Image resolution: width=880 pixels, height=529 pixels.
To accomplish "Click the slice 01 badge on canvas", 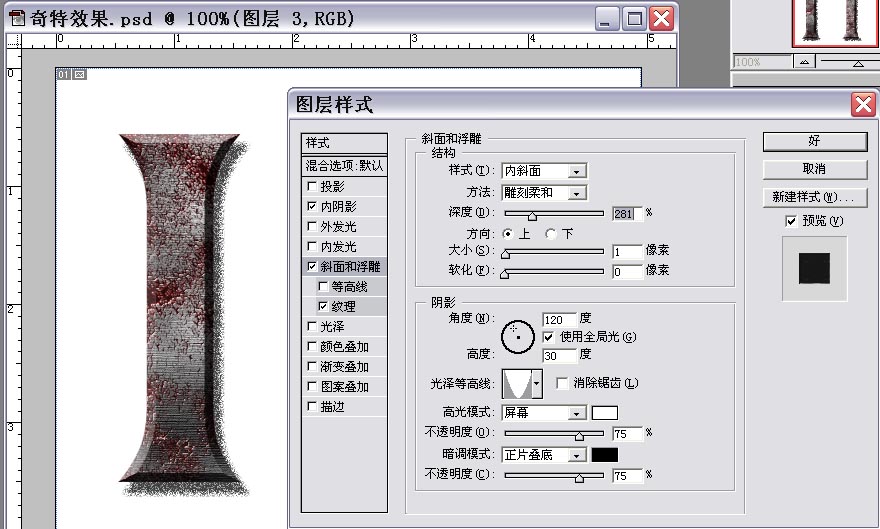I will (x=63, y=74).
